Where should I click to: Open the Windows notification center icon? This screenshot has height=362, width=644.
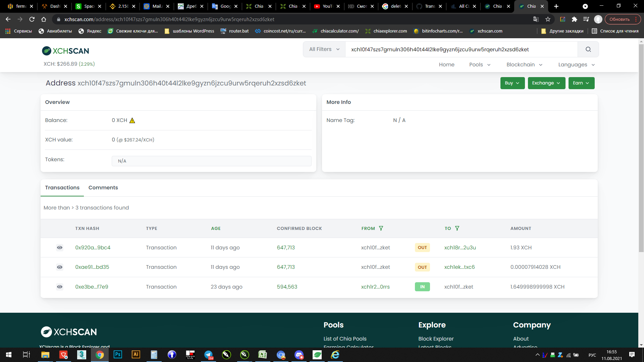[632, 355]
